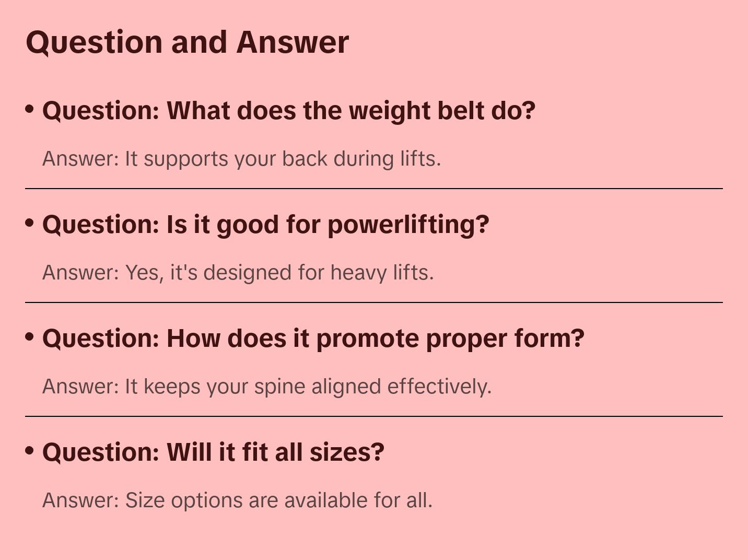Click bullet before the proper form question

click(x=30, y=337)
